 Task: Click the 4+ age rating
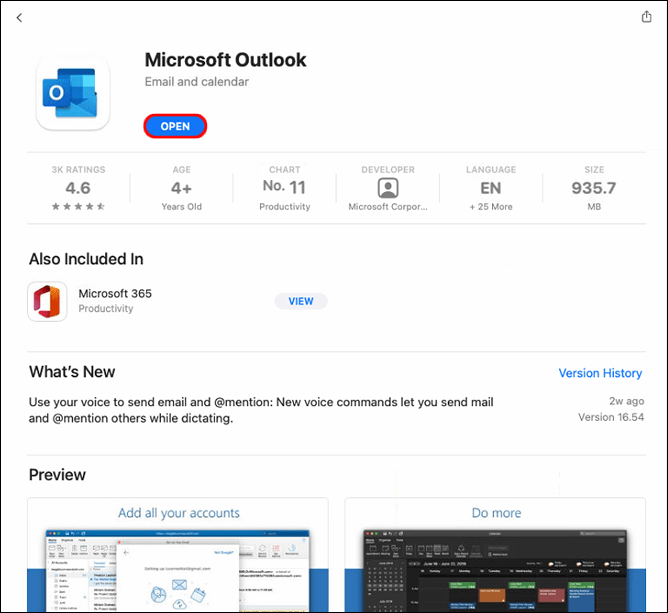181,188
